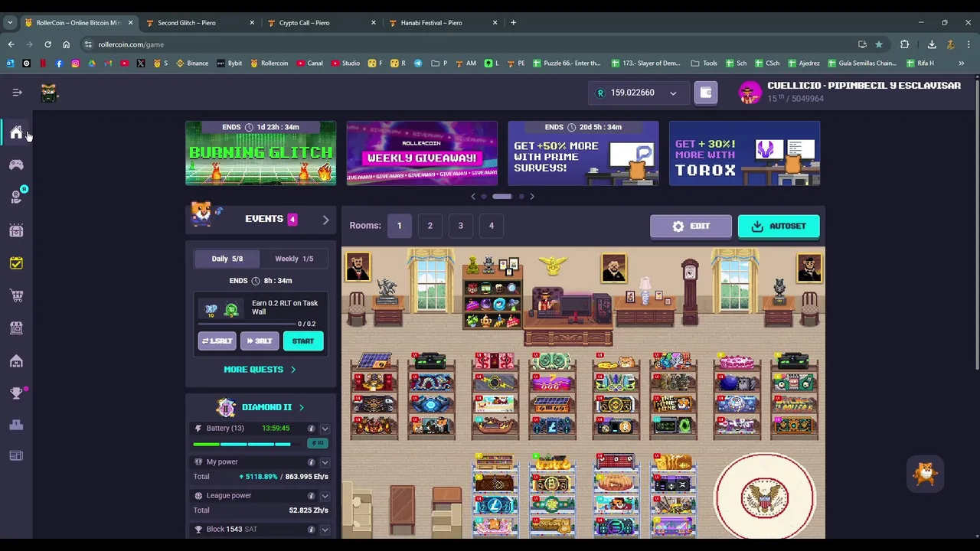Expand the sidebar hamburger menu
Image resolution: width=980 pixels, height=551 pixels.
pos(17,93)
